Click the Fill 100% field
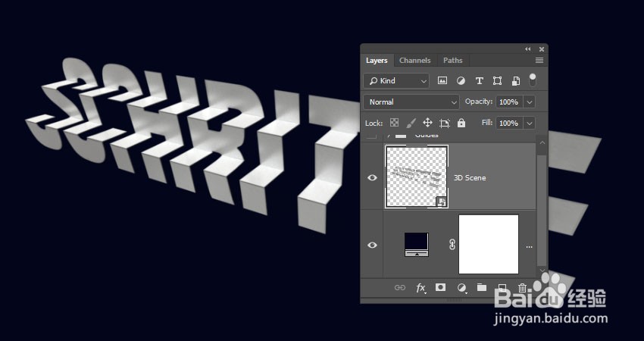 click(509, 123)
